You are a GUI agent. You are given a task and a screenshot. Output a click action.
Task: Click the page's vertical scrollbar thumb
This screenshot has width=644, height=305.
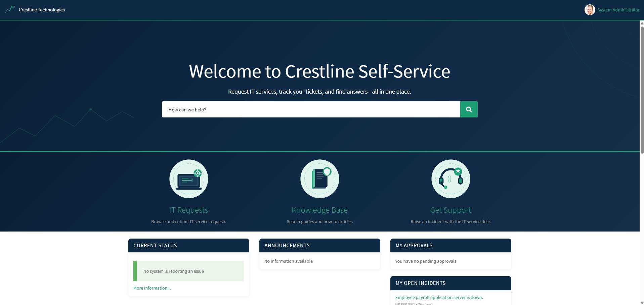(642, 90)
